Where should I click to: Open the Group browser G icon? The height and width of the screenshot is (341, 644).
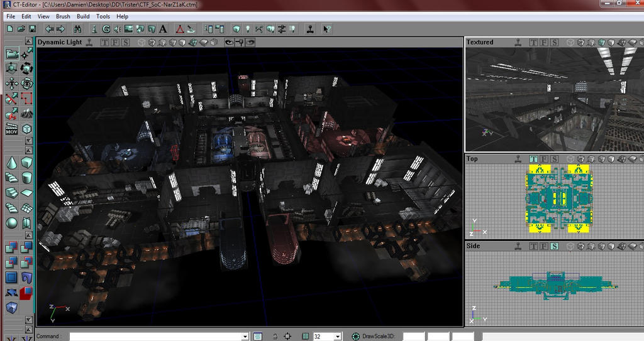106,29
